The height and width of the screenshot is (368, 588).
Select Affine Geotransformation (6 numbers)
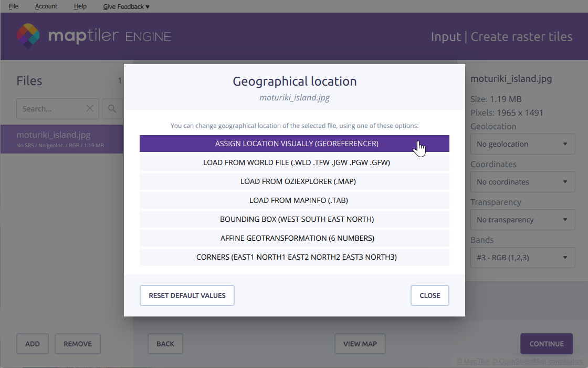(294, 238)
